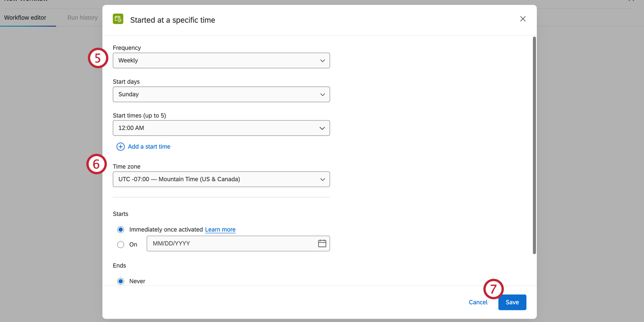Click the plus icon to add start time

click(120, 147)
